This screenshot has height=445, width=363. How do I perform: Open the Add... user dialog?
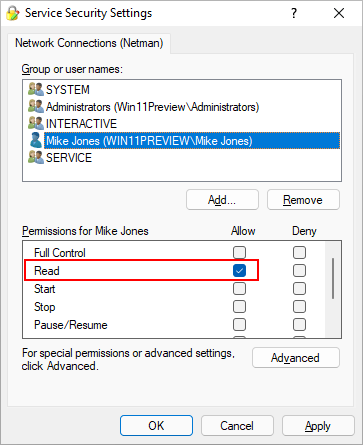tap(222, 200)
